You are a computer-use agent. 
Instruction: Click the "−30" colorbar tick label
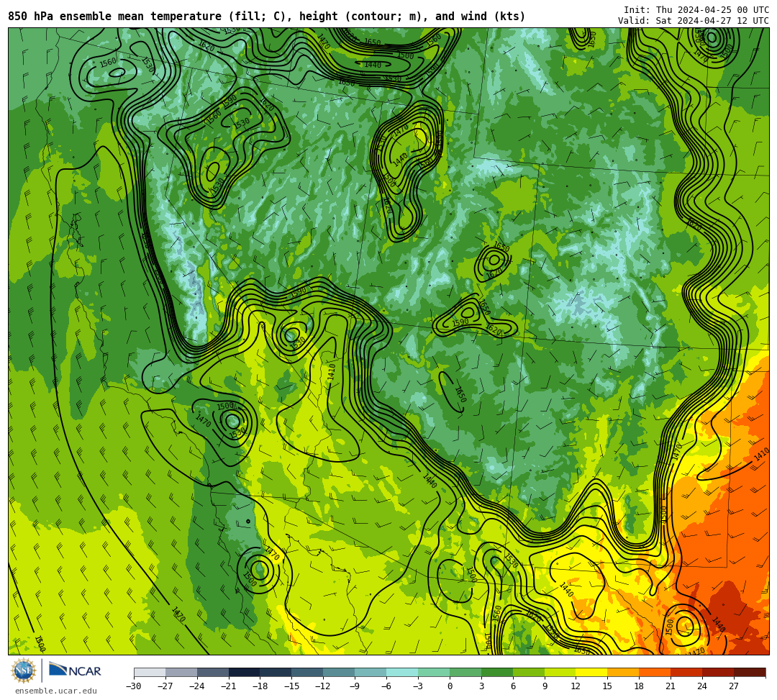coord(134,686)
